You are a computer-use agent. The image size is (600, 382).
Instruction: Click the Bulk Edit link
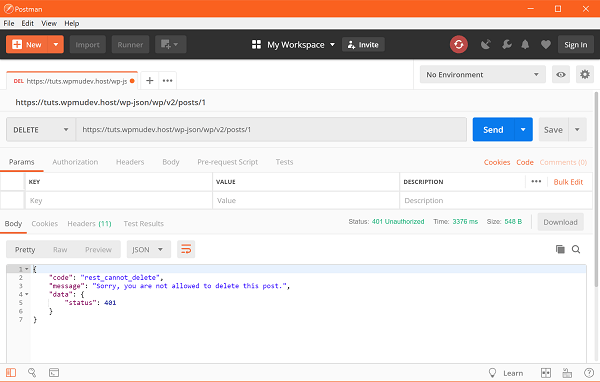tap(568, 182)
